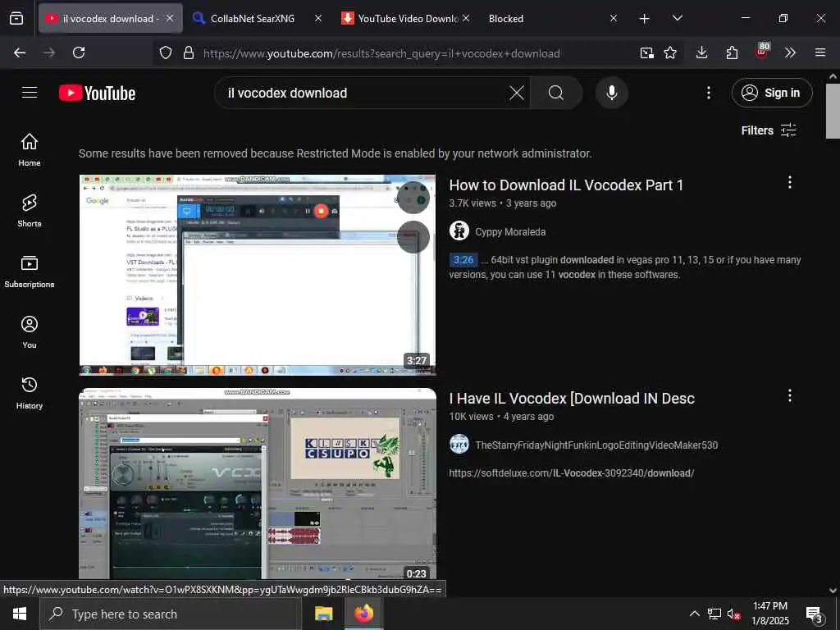Go to YouTube home via logo
The height and width of the screenshot is (630, 840).
point(97,94)
